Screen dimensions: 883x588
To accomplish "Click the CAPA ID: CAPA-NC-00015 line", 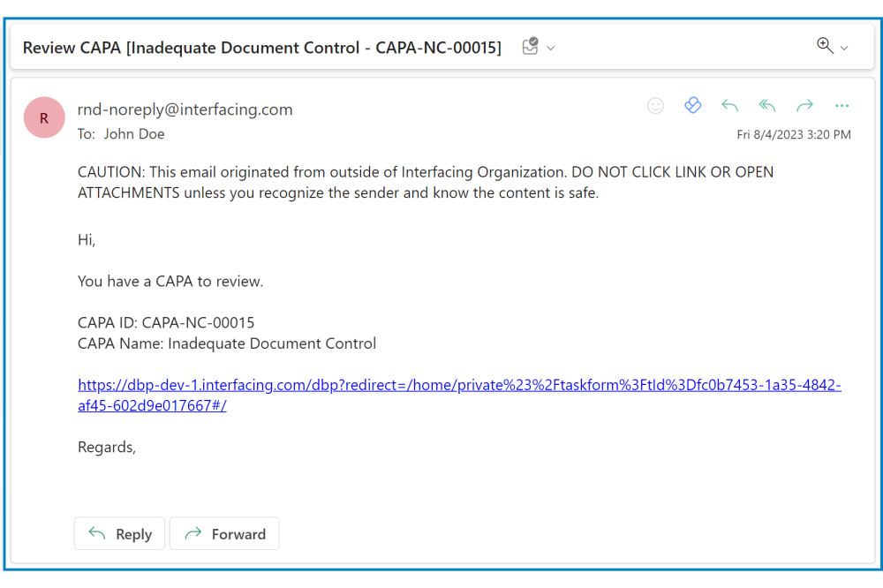I will (166, 323).
